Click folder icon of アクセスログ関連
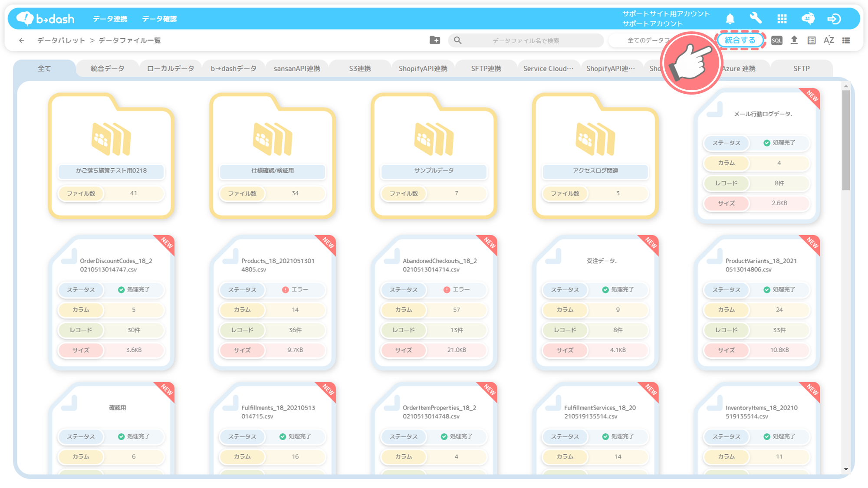The width and height of the screenshot is (868, 488). tap(595, 139)
